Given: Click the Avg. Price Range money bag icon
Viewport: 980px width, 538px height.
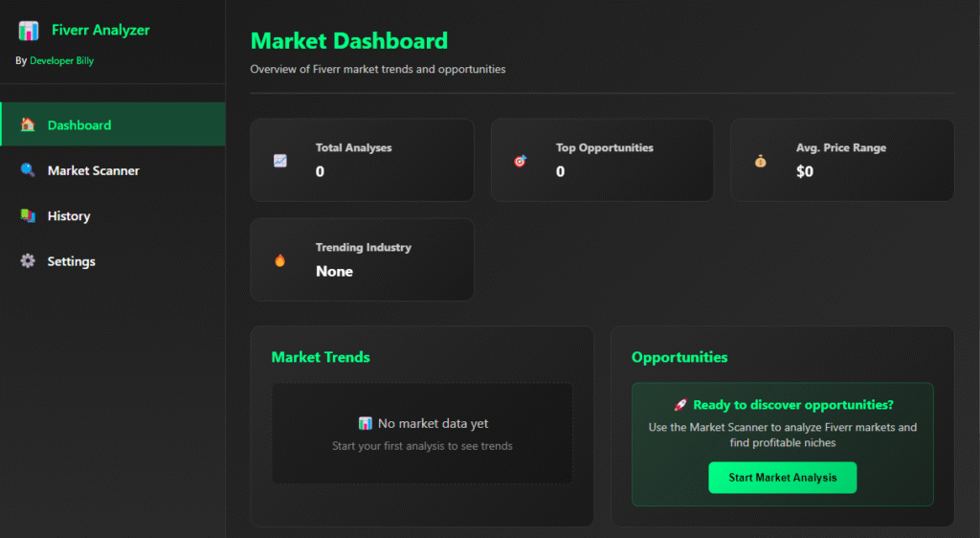Looking at the screenshot, I should point(760,161).
